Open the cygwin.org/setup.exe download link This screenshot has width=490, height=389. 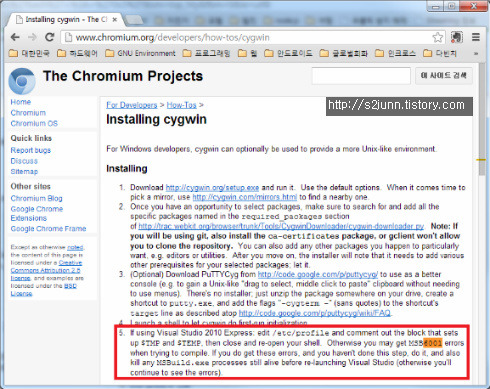coord(212,187)
